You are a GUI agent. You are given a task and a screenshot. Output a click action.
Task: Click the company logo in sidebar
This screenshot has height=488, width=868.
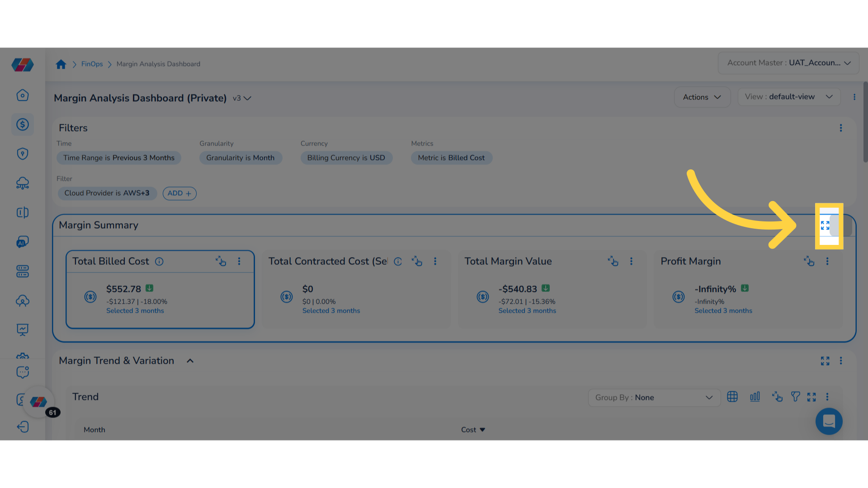23,65
